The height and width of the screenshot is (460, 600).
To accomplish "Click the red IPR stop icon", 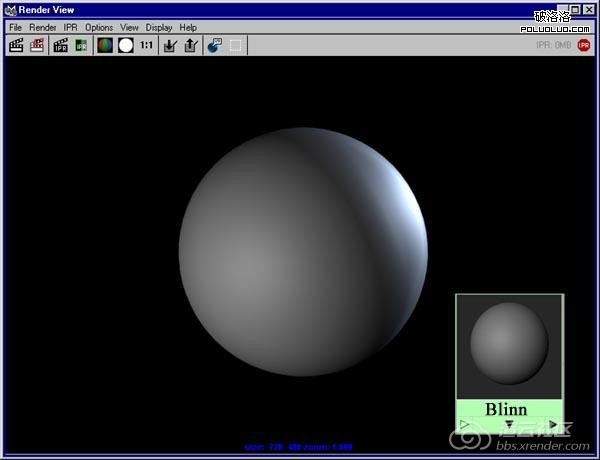I will point(584,45).
